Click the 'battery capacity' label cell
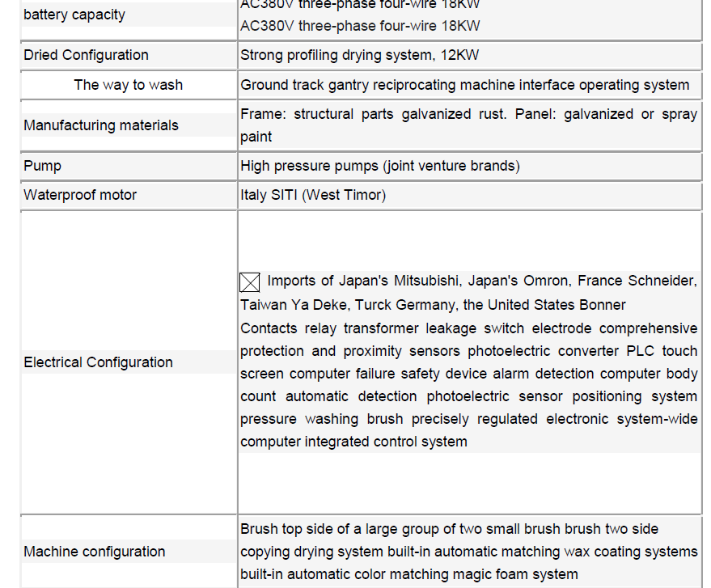Viewport: 711px width, 588px height. [x=74, y=15]
